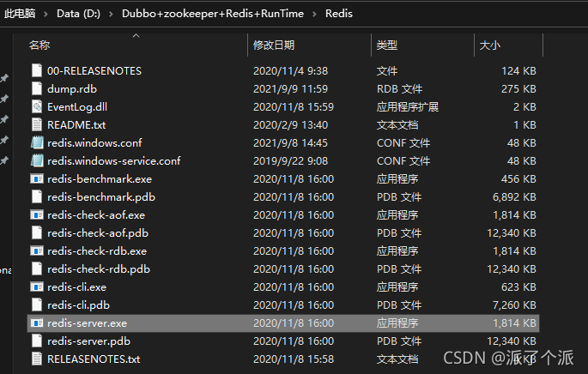Select the dump.rdb file name

pyautogui.click(x=72, y=89)
